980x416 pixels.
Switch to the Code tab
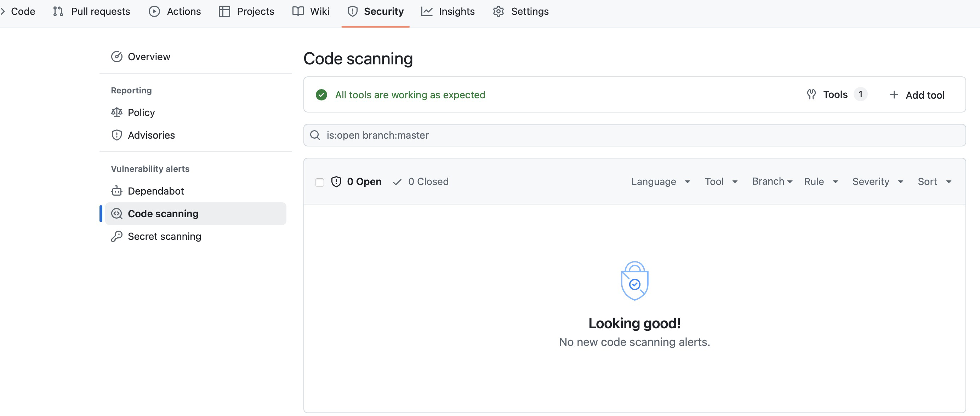pos(18,11)
